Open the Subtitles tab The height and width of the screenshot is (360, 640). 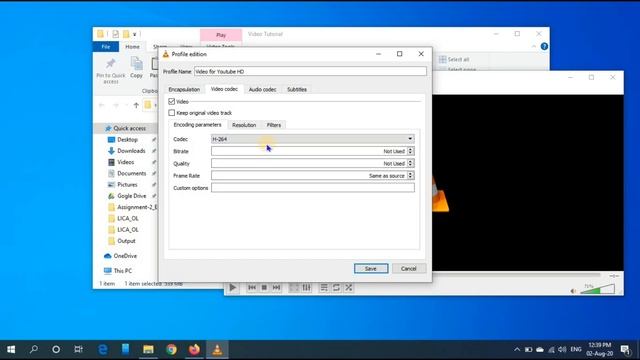click(x=297, y=89)
